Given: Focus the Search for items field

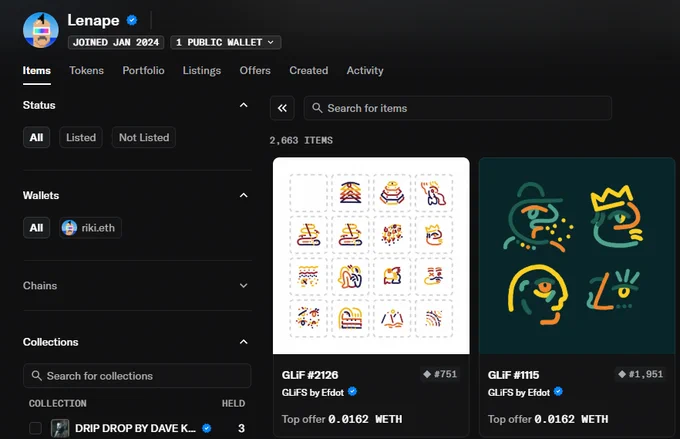Looking at the screenshot, I should 458,108.
